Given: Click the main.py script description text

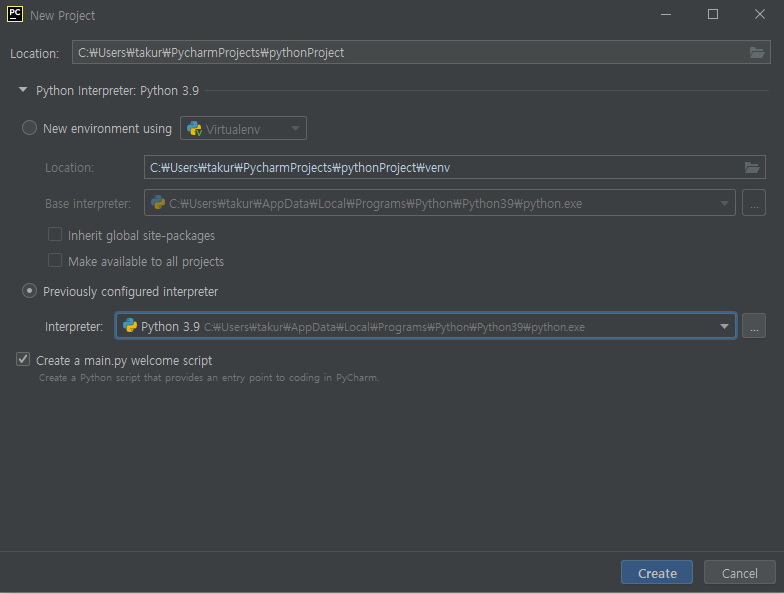Looking at the screenshot, I should (x=209, y=378).
